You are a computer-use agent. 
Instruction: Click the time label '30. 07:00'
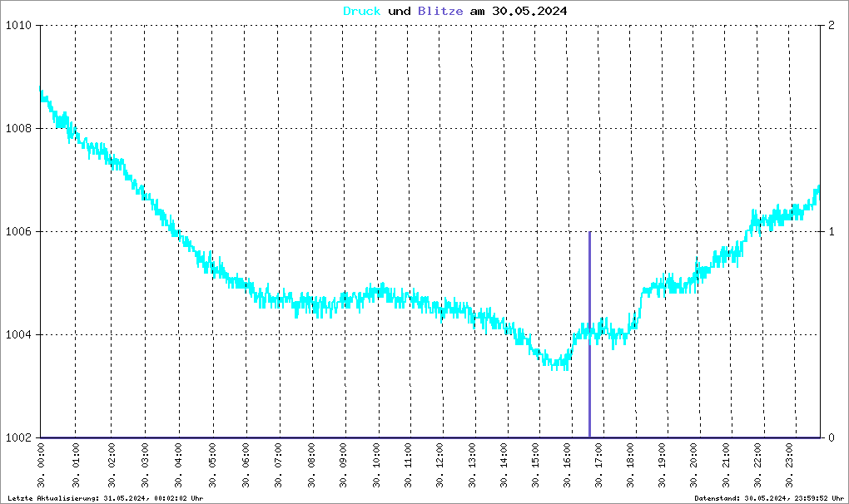click(278, 466)
